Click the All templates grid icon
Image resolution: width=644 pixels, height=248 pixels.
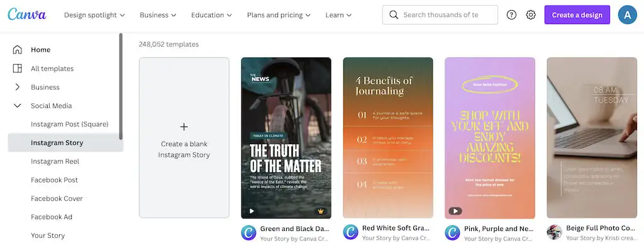(17, 68)
